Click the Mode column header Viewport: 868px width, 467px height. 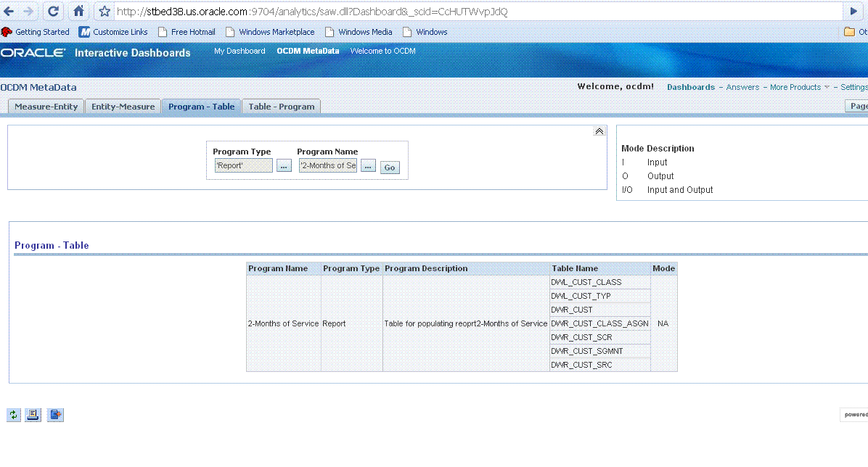click(x=664, y=268)
